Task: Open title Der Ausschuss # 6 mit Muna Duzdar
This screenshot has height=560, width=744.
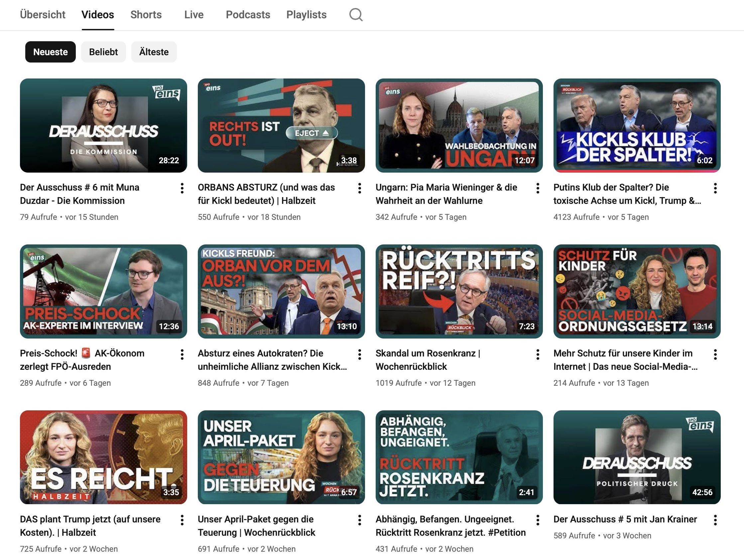Action: point(80,194)
